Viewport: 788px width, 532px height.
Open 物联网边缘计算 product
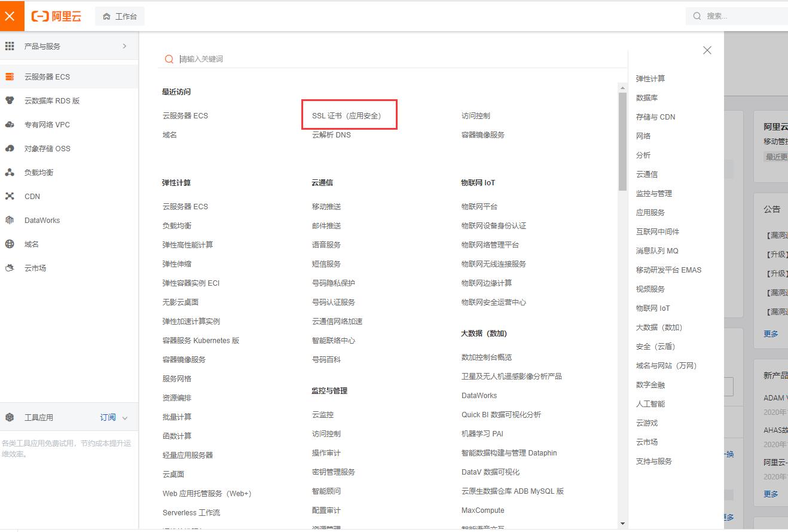coord(487,283)
